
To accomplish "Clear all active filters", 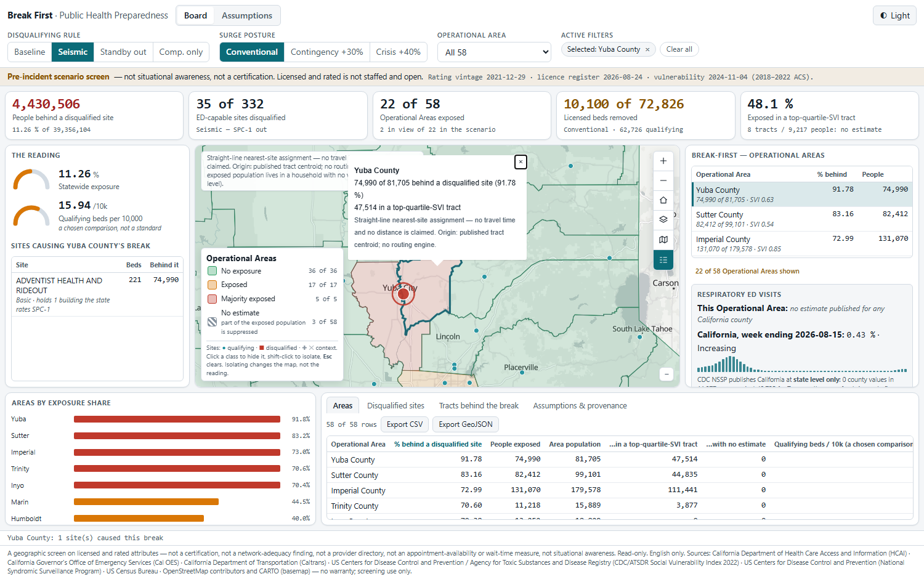I will tap(679, 49).
